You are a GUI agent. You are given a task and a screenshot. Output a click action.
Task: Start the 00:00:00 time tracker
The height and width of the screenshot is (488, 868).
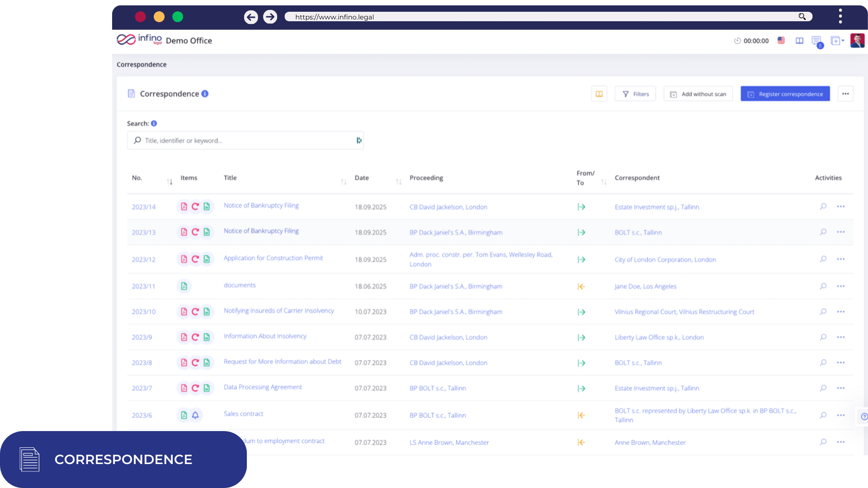pos(751,41)
